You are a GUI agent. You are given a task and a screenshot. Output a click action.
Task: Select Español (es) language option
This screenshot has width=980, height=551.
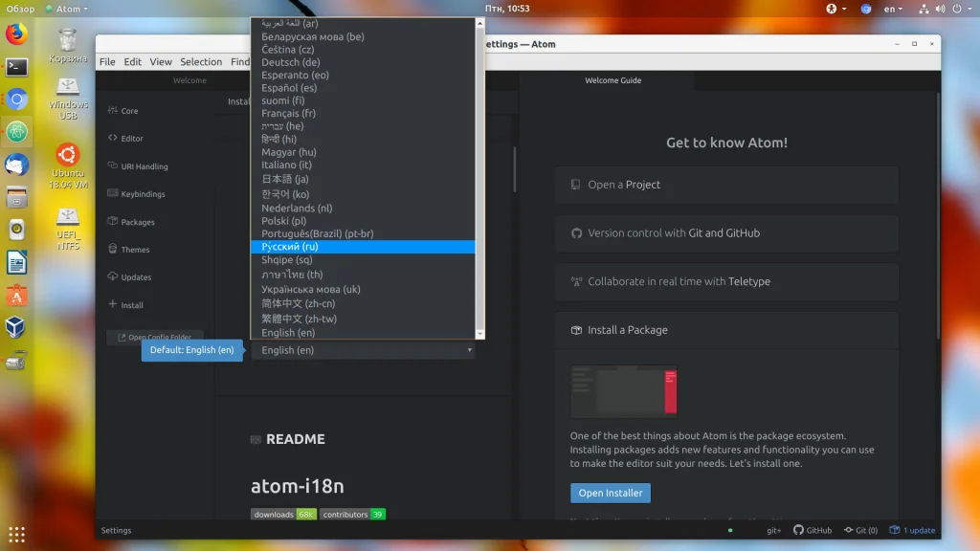363,87
